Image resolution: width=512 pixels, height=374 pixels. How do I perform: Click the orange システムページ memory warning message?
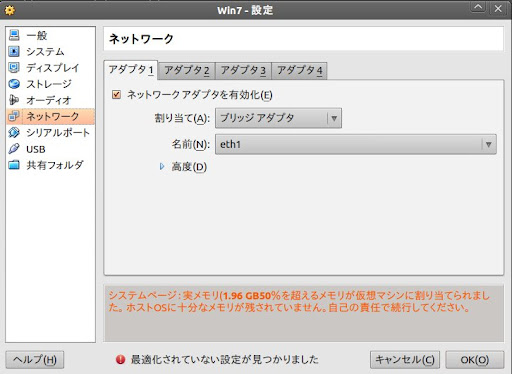coord(299,301)
